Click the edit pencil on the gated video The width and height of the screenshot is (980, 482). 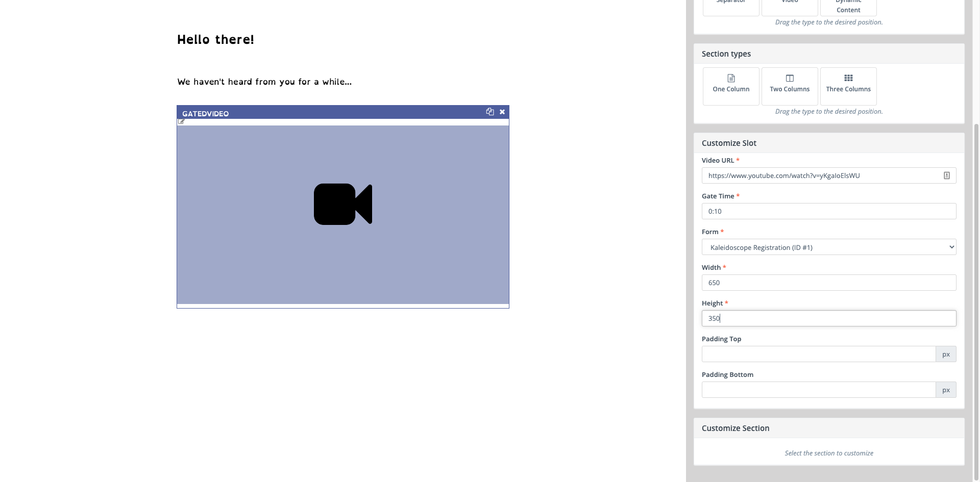pos(181,121)
